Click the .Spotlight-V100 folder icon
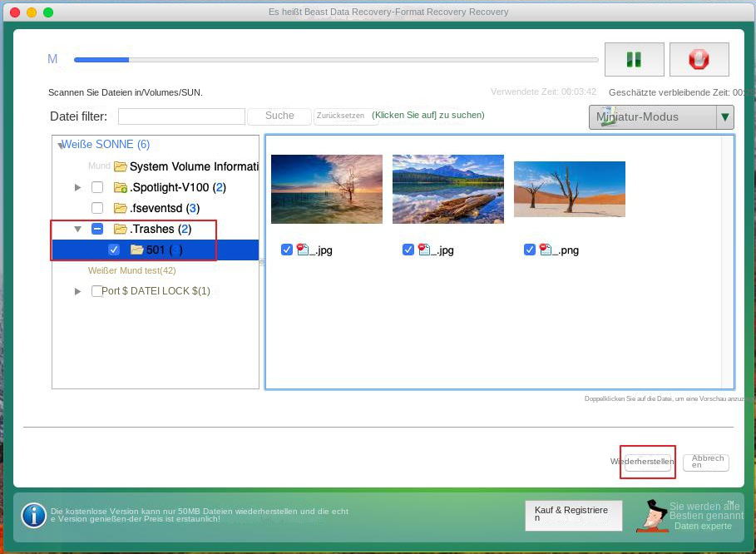The image size is (756, 554). click(121, 187)
